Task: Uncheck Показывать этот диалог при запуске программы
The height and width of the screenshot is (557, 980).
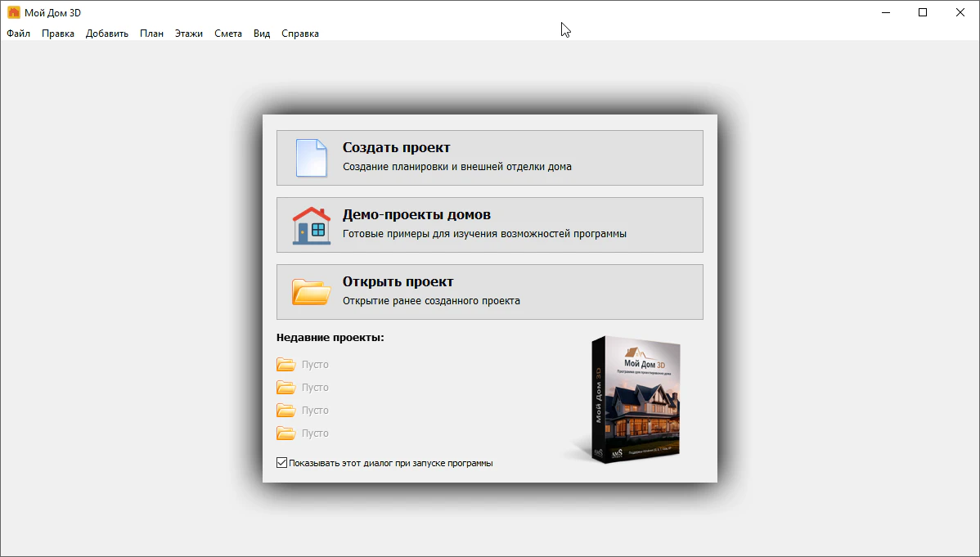Action: tap(282, 463)
